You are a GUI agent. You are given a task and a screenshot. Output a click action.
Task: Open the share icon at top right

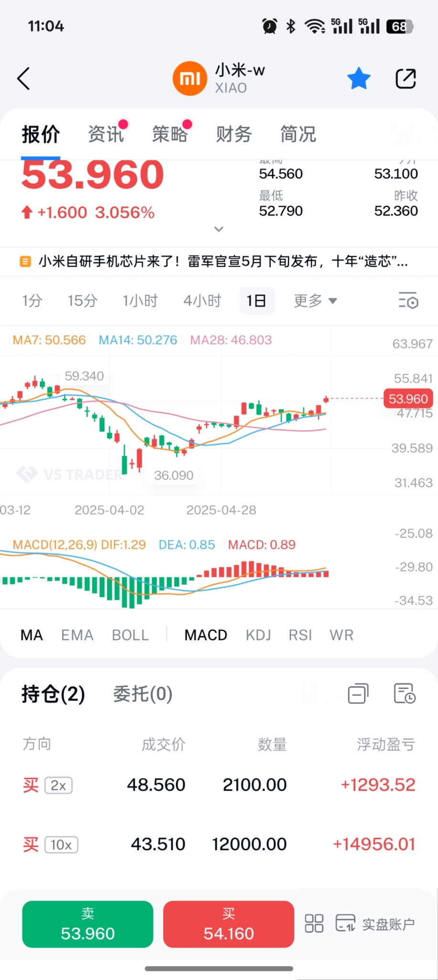click(x=405, y=78)
